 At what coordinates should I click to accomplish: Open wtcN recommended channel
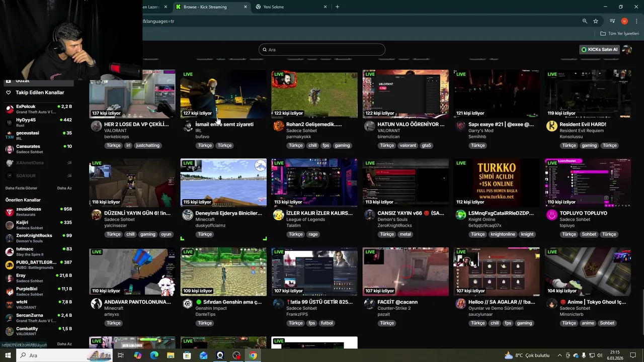click(39, 305)
